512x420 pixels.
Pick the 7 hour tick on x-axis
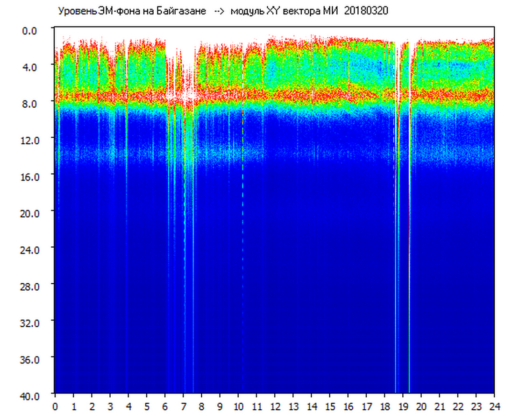coord(183,406)
